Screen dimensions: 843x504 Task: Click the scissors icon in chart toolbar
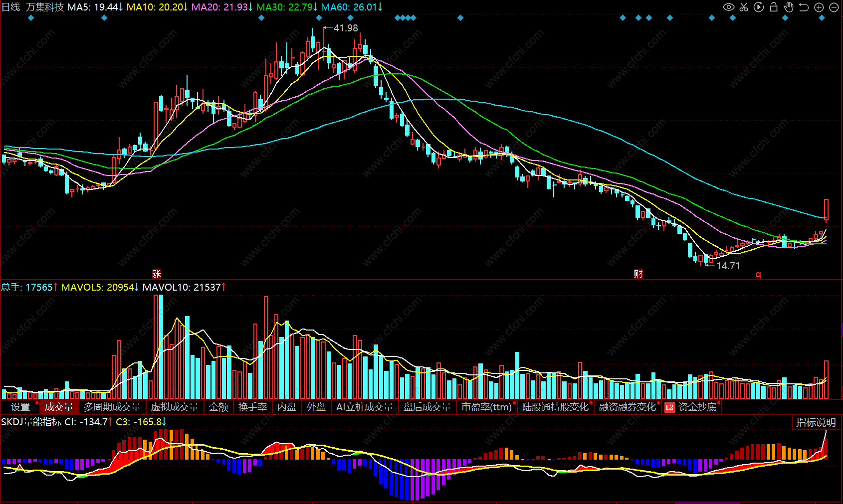pos(744,7)
